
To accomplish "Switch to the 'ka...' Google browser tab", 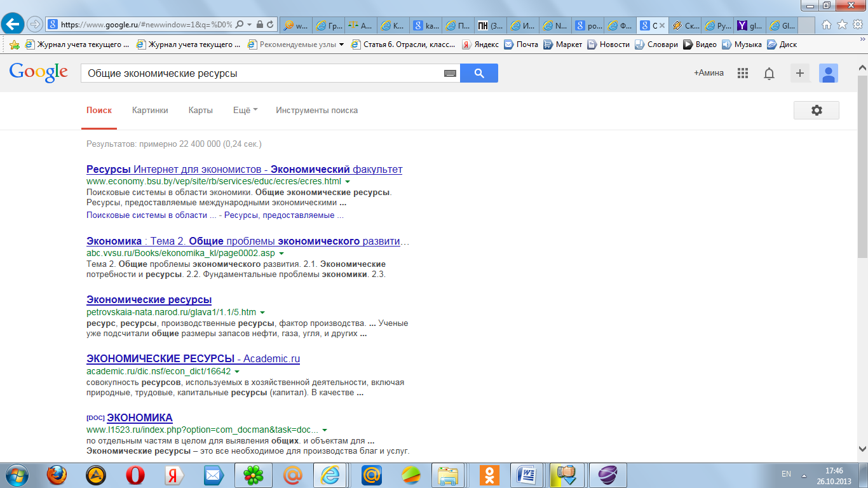I will (426, 25).
